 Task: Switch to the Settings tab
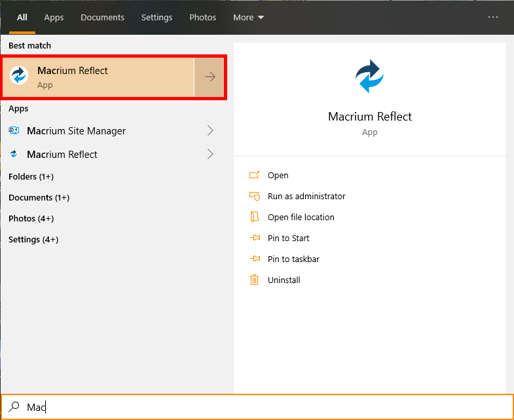(x=156, y=18)
